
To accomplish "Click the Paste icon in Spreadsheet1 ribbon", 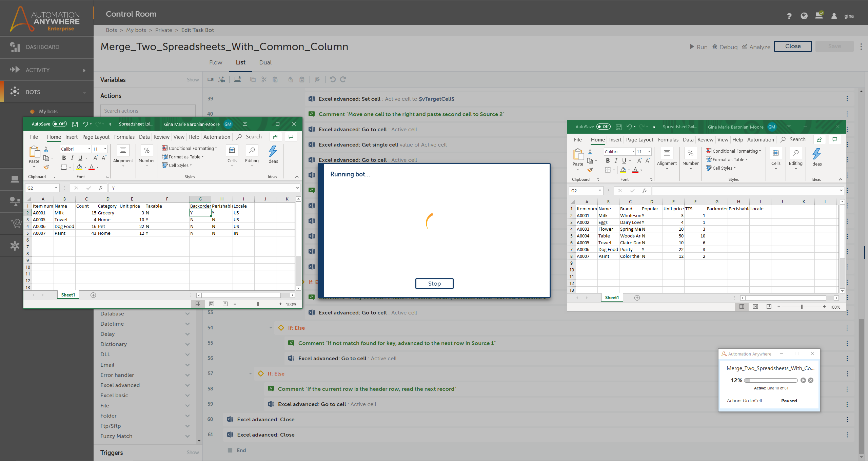I will pos(34,152).
